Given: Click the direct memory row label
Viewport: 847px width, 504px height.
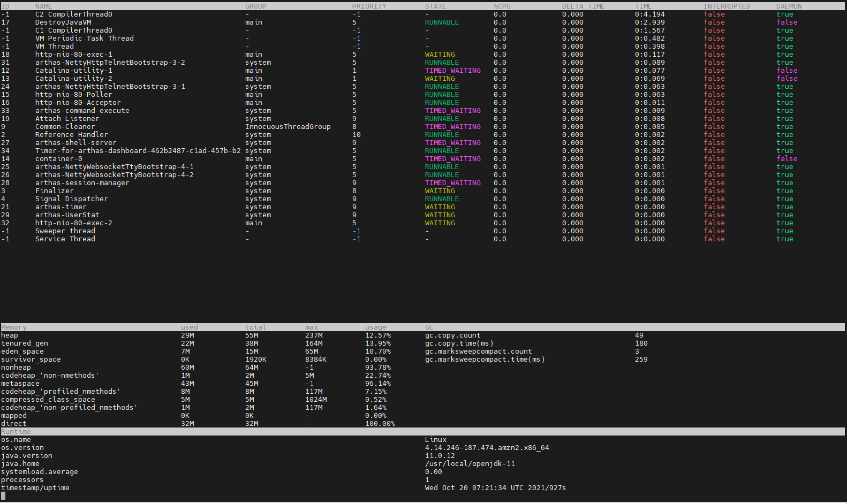Looking at the screenshot, I should tap(14, 424).
